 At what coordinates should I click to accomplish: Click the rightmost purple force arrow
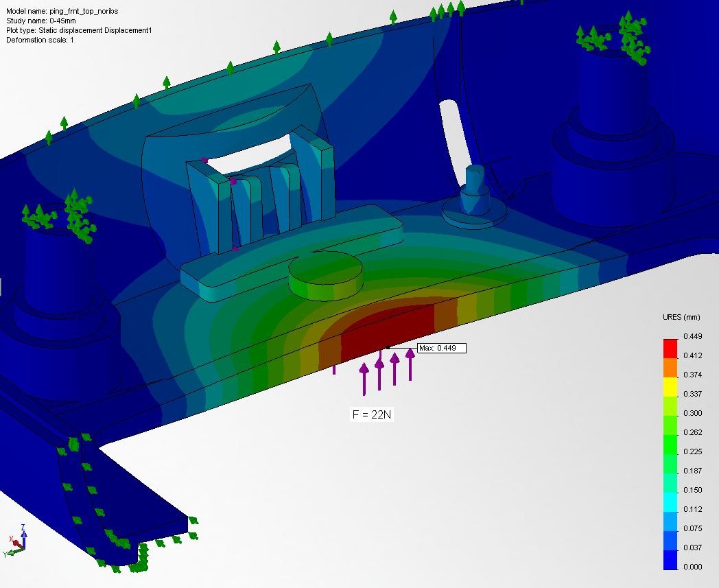[410, 364]
